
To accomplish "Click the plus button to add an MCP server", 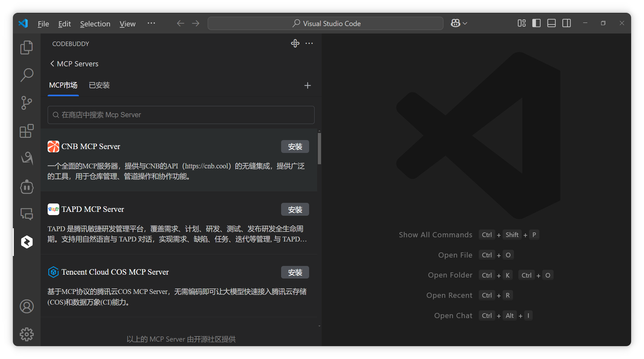I will click(x=308, y=85).
